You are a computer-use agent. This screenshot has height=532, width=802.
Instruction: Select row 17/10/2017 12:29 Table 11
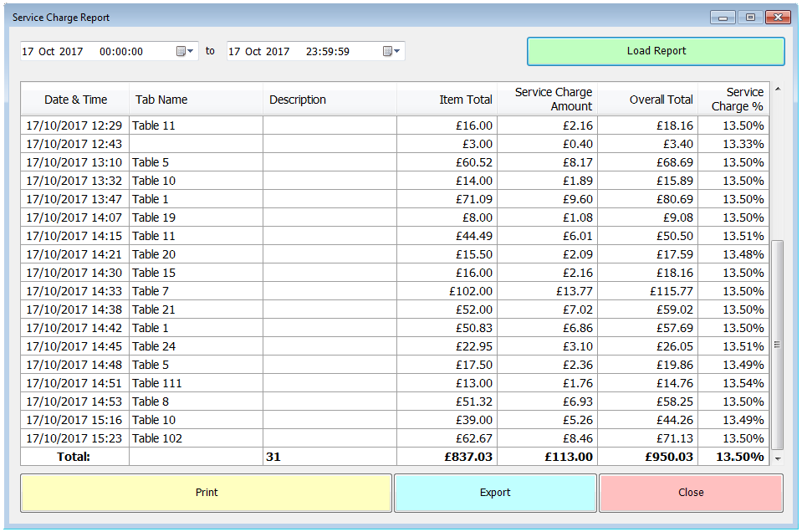[395, 125]
